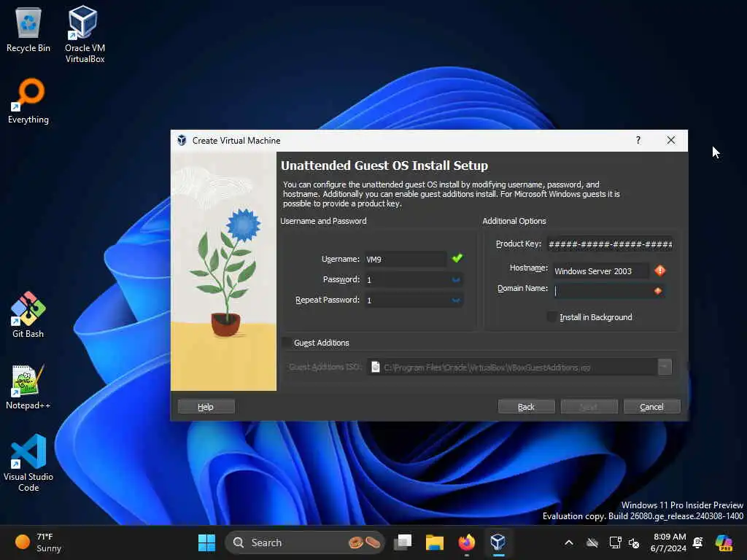747x560 pixels.
Task: Click the cloud sync off icon in system tray
Action: tap(592, 542)
